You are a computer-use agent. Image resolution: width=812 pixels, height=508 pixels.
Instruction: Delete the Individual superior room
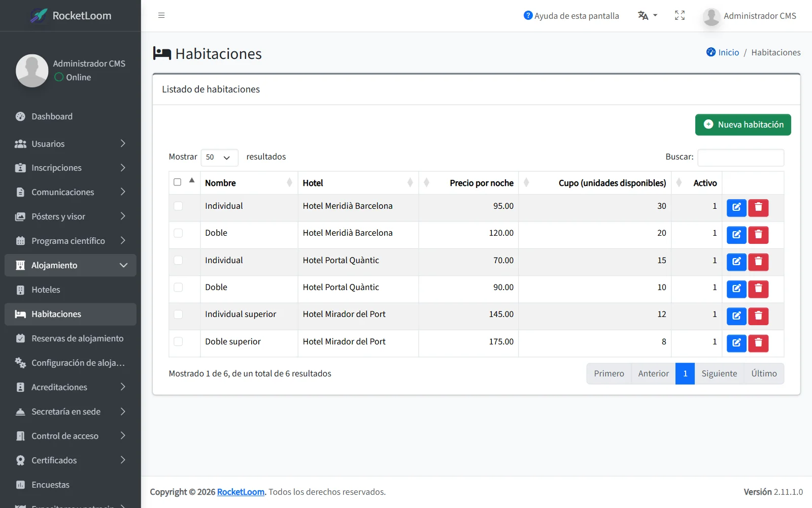click(x=758, y=316)
